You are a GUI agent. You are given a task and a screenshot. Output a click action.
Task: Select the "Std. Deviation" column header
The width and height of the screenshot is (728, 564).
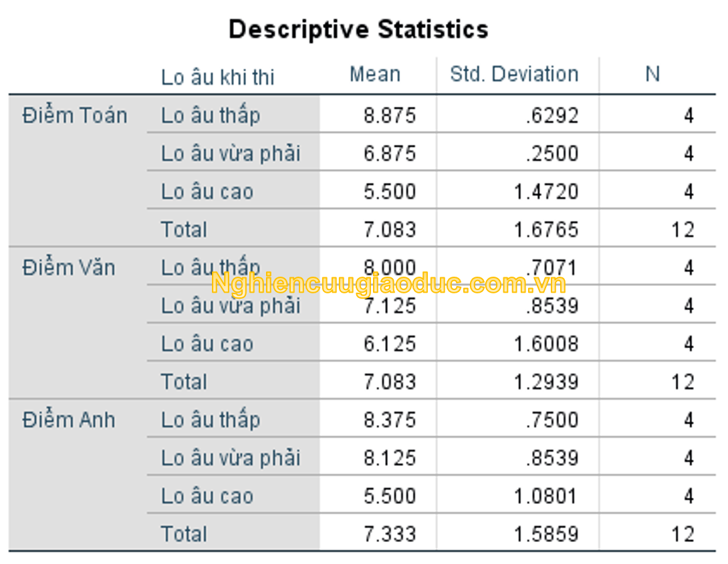point(514,74)
